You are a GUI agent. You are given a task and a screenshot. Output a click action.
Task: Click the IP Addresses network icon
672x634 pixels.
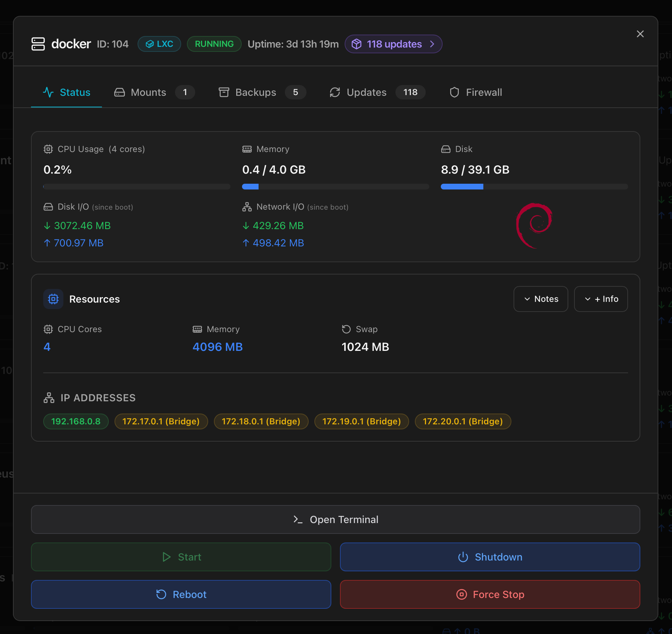coord(49,398)
